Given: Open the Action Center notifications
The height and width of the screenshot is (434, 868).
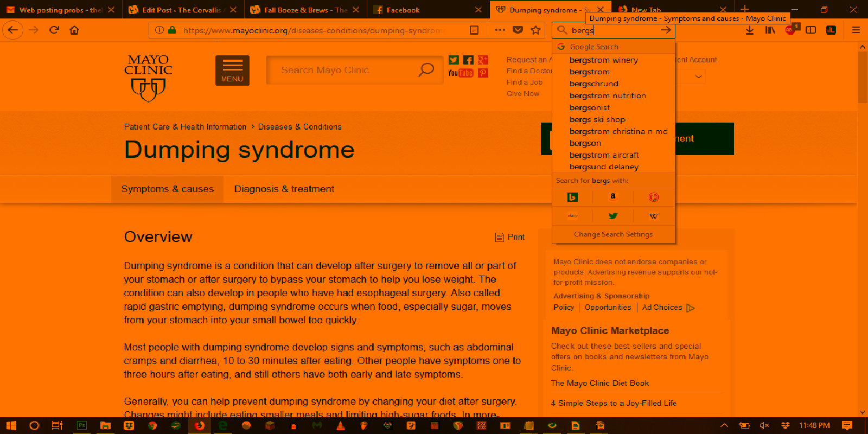Looking at the screenshot, I should [x=847, y=425].
